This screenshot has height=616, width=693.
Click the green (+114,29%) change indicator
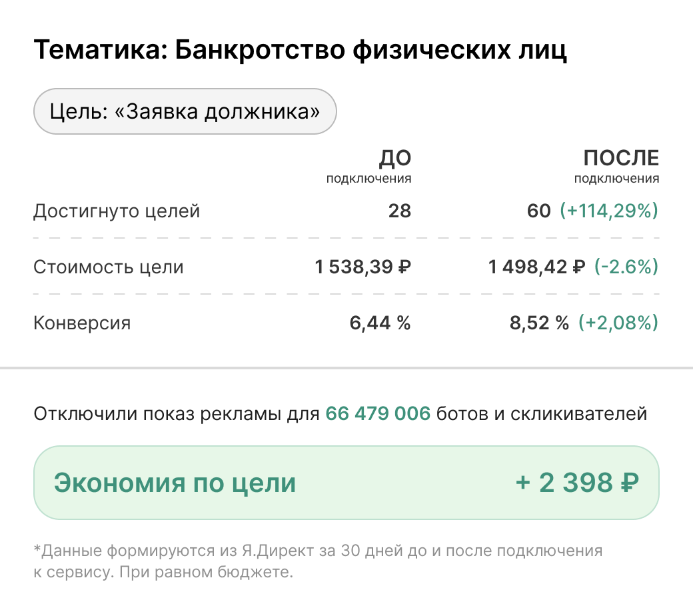point(608,212)
